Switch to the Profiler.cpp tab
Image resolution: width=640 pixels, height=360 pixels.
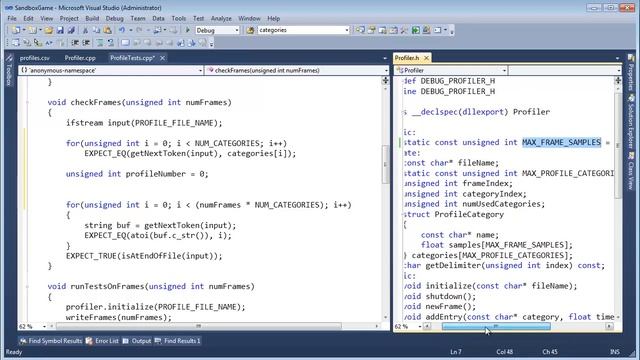[x=80, y=58]
